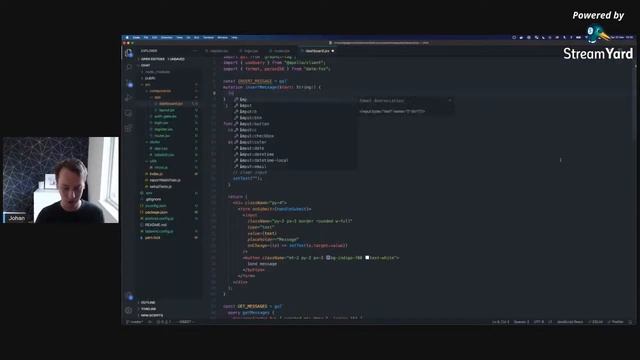640x360 pixels.
Task: Open setupTests.js in the file tree
Action: coord(160,187)
